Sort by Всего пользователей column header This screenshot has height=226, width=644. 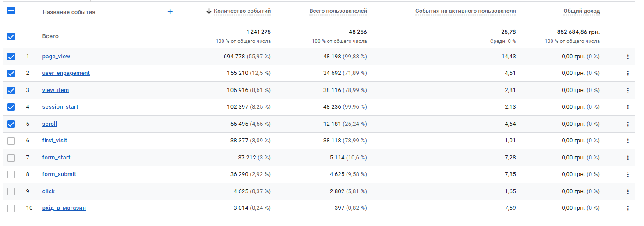[338, 11]
